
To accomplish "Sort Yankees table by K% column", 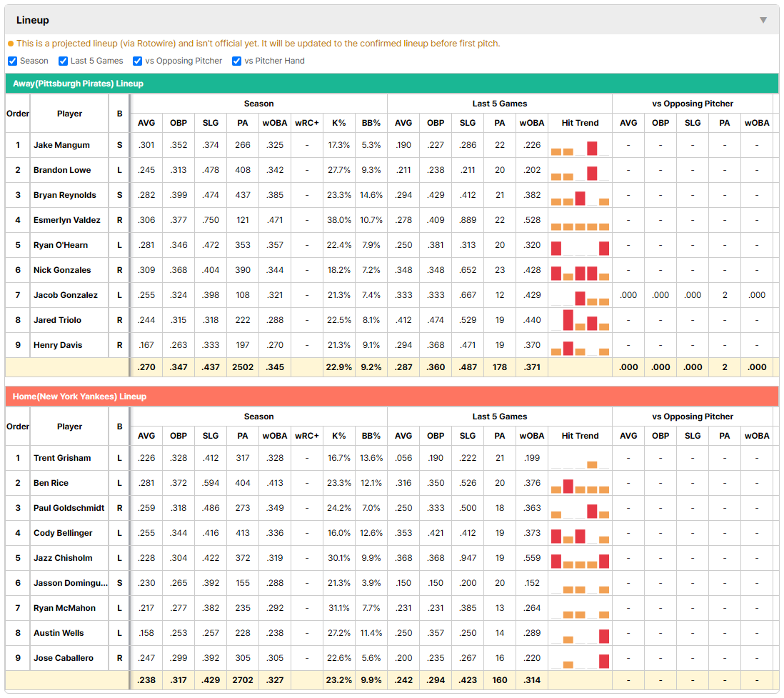I will 339,436.
